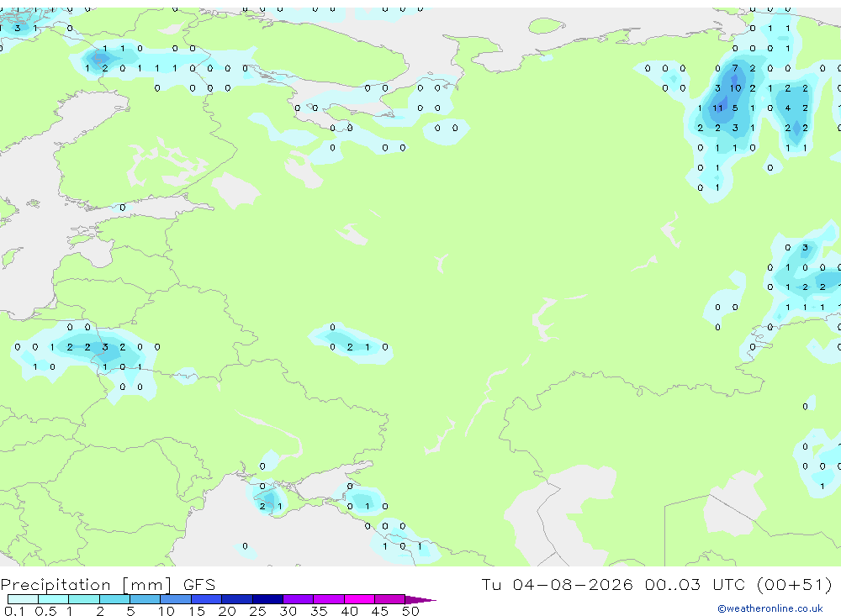Click the '45' legend scale label
841x616 pixels.
pyautogui.click(x=380, y=611)
